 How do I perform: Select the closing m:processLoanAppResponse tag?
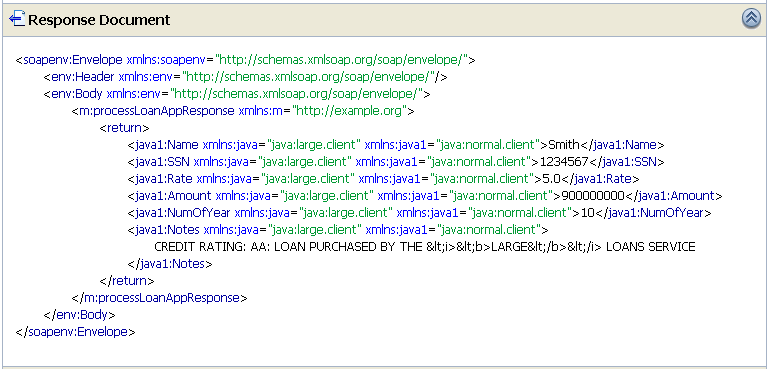[x=159, y=298]
